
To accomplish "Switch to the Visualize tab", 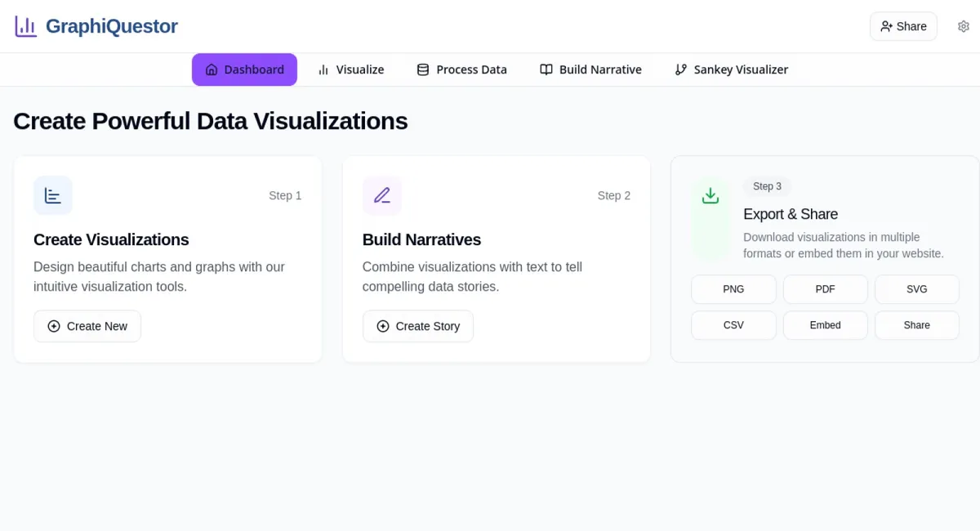I will click(x=351, y=70).
